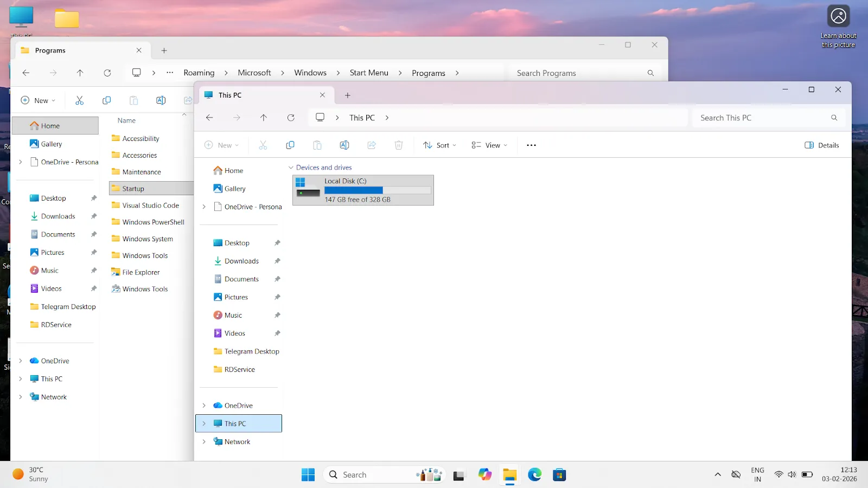
Task: Click Start Menu in the breadcrumb path
Action: [369, 73]
